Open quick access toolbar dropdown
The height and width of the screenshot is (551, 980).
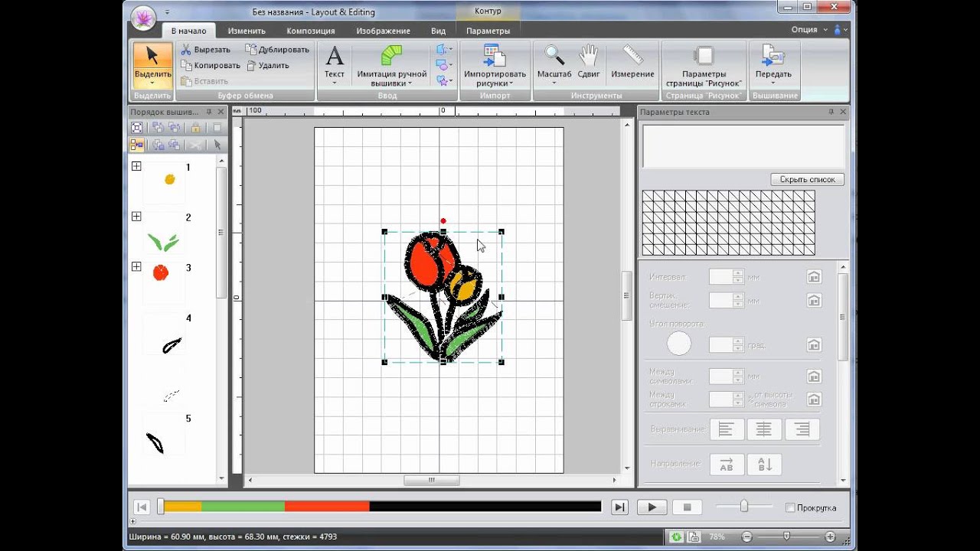tap(168, 12)
